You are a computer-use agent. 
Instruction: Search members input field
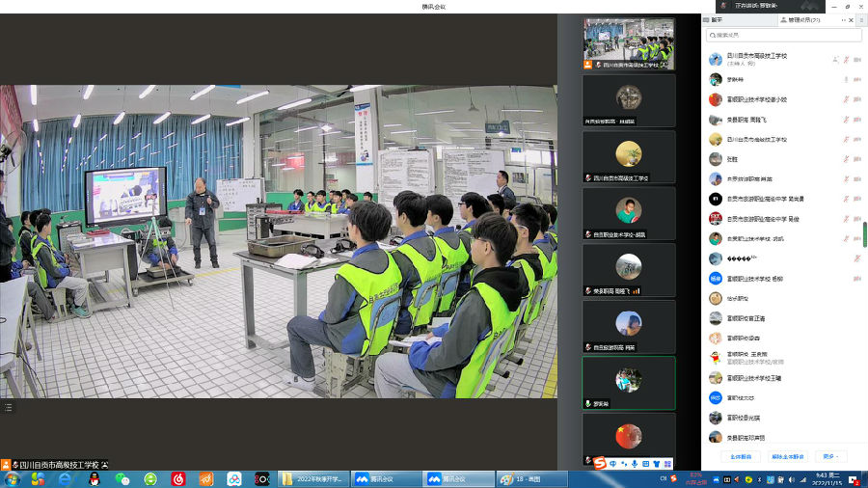[x=783, y=35]
